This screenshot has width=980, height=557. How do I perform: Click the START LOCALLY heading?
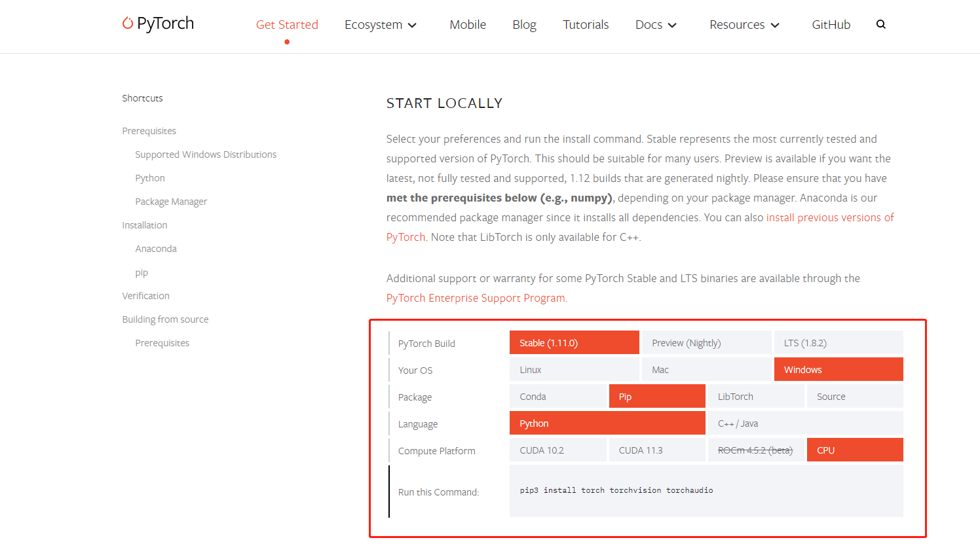(x=444, y=103)
